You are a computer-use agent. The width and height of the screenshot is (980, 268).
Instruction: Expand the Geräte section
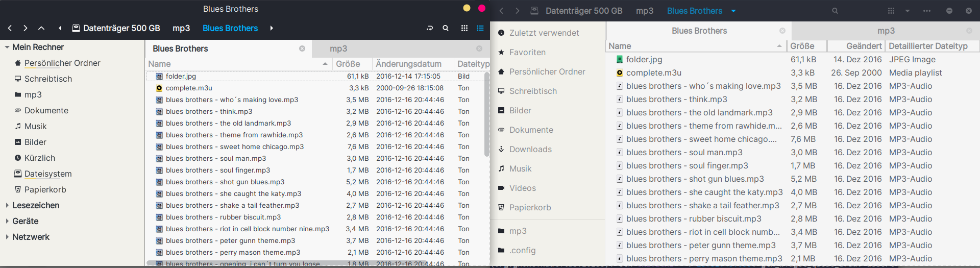[x=7, y=222]
